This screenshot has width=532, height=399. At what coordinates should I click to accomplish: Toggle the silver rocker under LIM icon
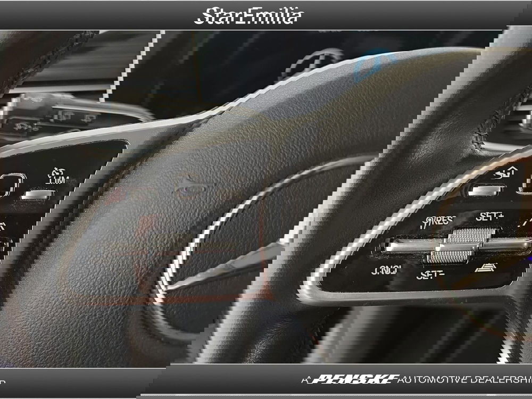pyautogui.click(x=36, y=195)
